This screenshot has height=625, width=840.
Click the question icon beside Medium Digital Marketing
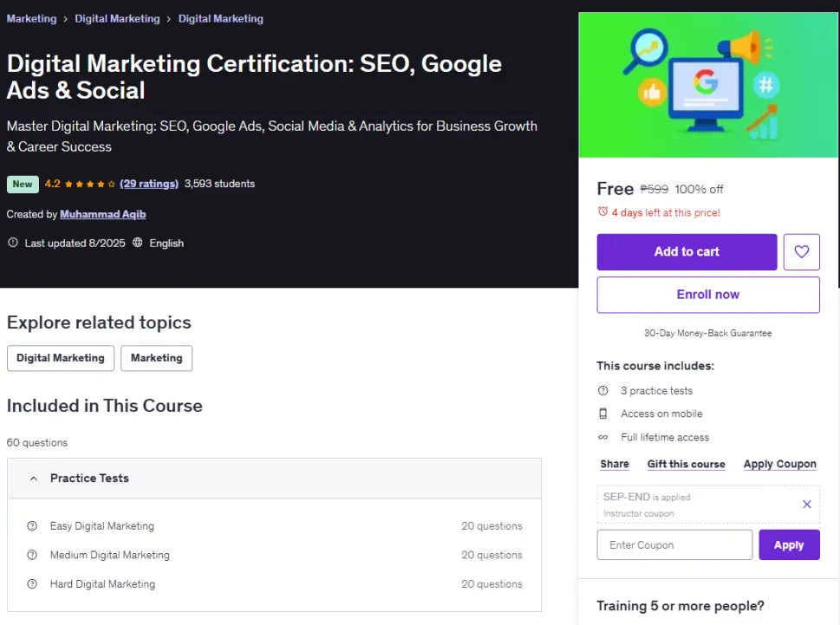pyautogui.click(x=32, y=555)
